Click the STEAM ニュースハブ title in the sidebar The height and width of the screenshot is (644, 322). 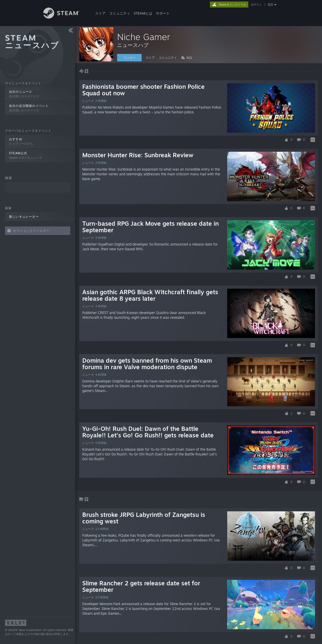click(x=32, y=42)
